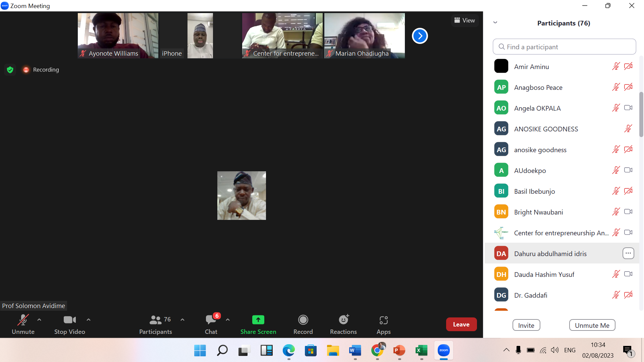Select the iPhone participant video thumbnail
The height and width of the screenshot is (362, 644).
(200, 36)
